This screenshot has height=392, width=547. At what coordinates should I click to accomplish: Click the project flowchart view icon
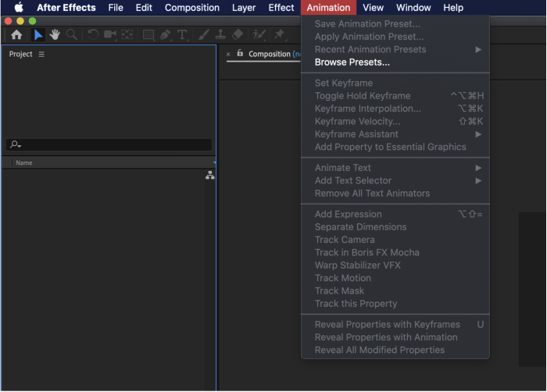210,175
